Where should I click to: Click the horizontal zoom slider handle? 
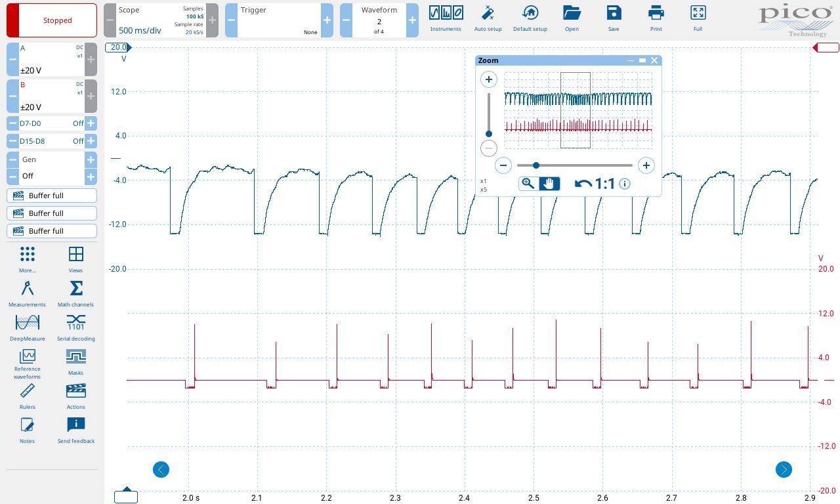(x=536, y=165)
